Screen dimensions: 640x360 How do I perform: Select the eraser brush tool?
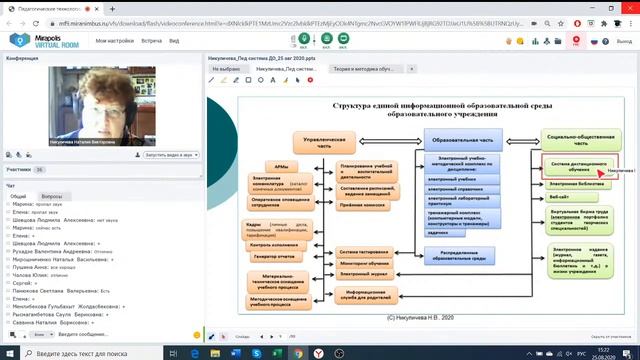click(285, 80)
